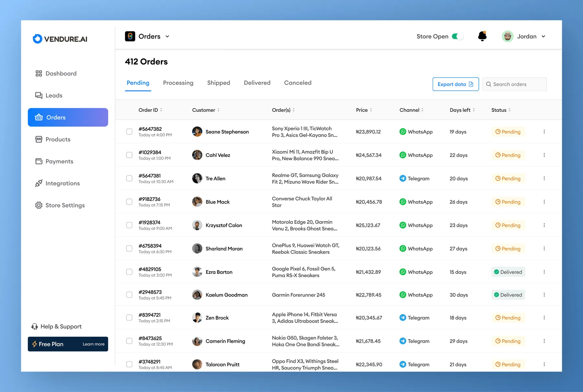Open row menu for Seane Stephenson order
This screenshot has height=392, width=583.
(x=544, y=132)
